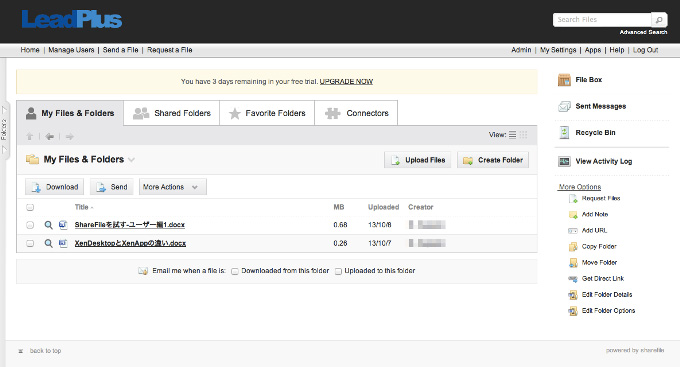Viewport: 680px width, 367px height.
Task: Switch to thumbnail grid view
Action: (523, 134)
